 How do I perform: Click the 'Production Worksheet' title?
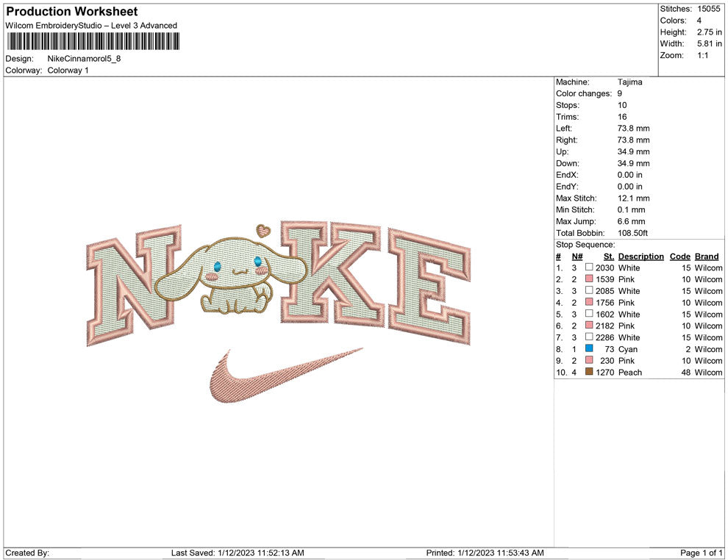click(x=72, y=12)
